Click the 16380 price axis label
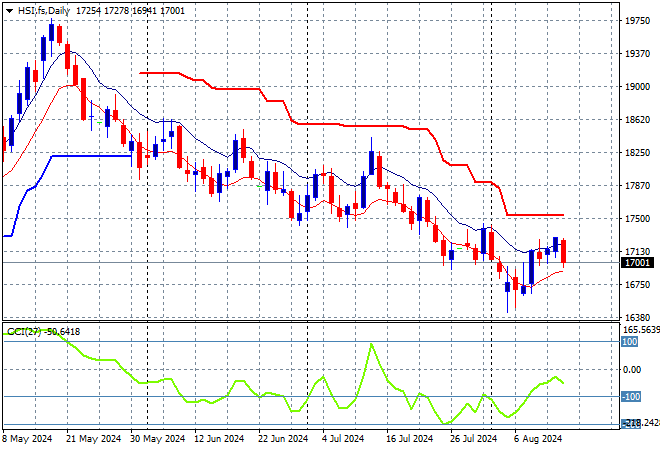 tap(638, 317)
